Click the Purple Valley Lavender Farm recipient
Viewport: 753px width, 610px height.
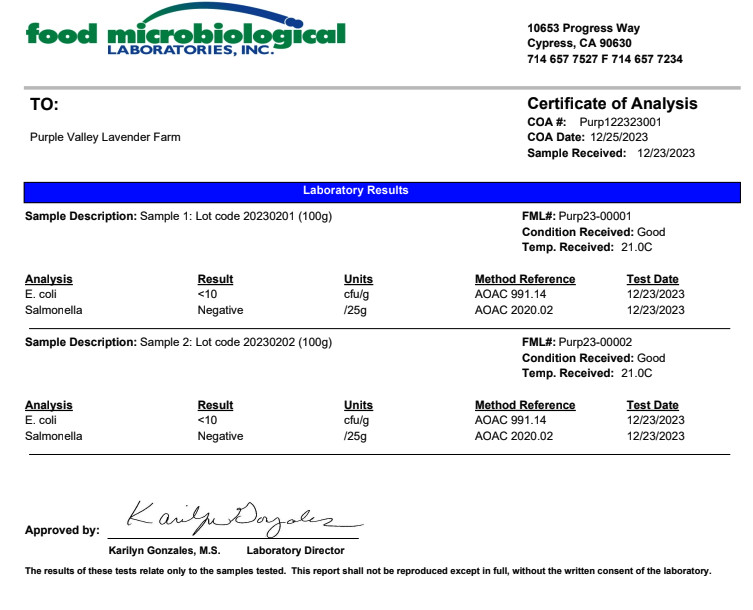pyautogui.click(x=105, y=137)
